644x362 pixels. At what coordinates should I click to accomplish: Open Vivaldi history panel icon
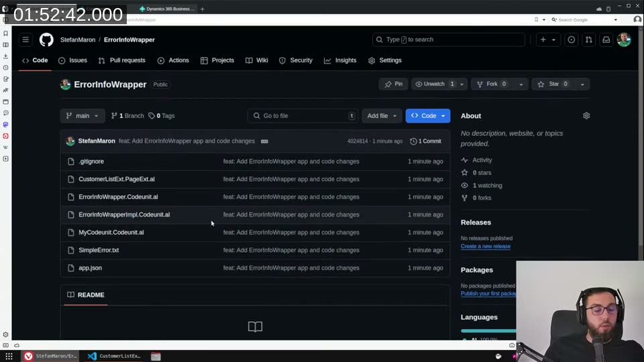pyautogui.click(x=6, y=68)
